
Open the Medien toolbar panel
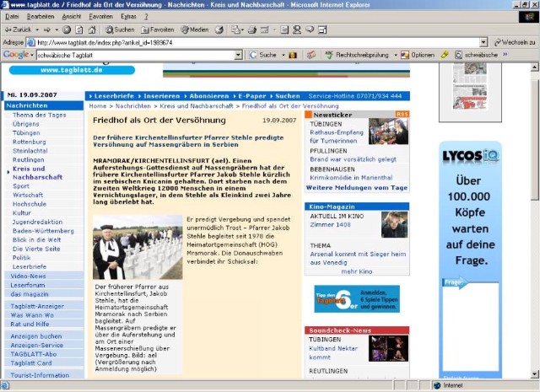pyautogui.click(x=195, y=30)
